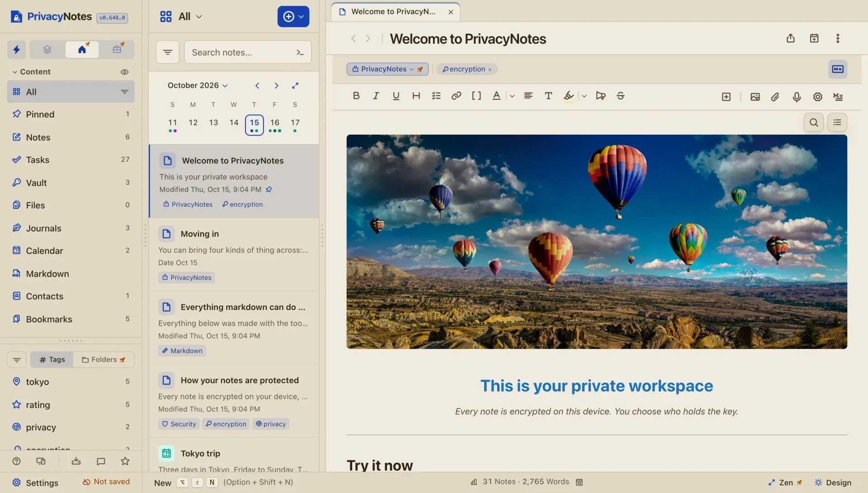This screenshot has width=868, height=493.
Task: Go to Journals in the sidebar
Action: pos(71,228)
